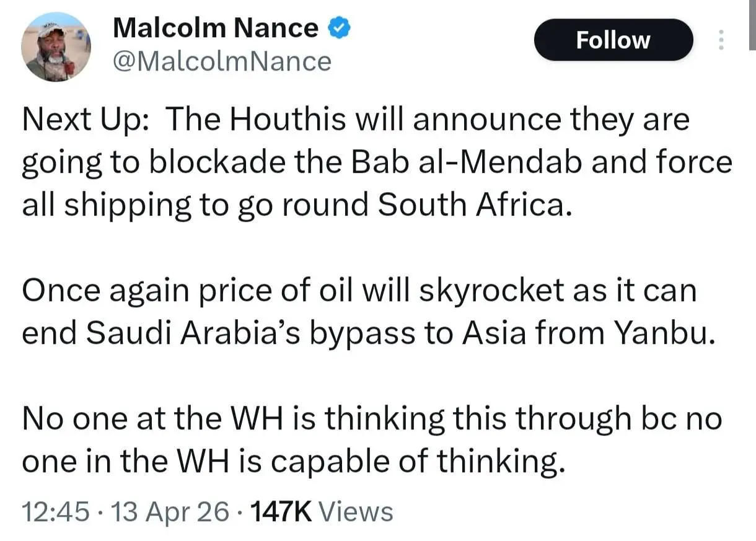
Task: Open Malcolm Nance's profile picture
Action: tap(56, 47)
